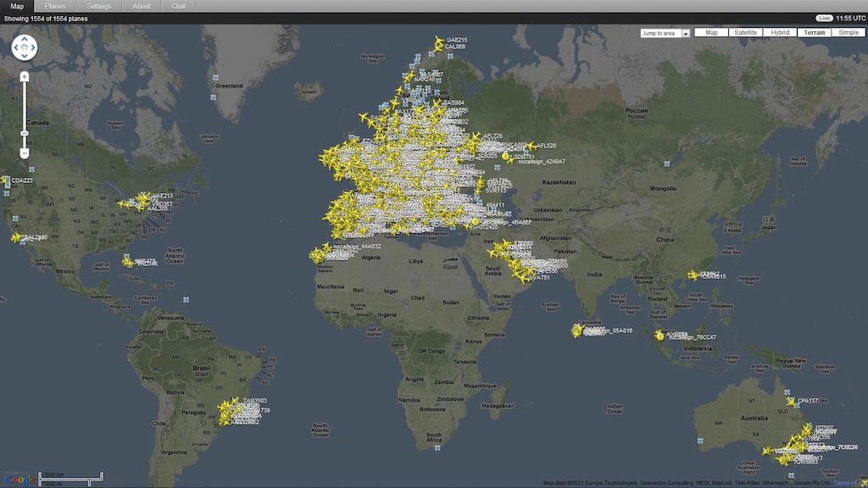This screenshot has width=868, height=488.
Task: Select plane TAM3503 over Brazil
Action: 235,401
